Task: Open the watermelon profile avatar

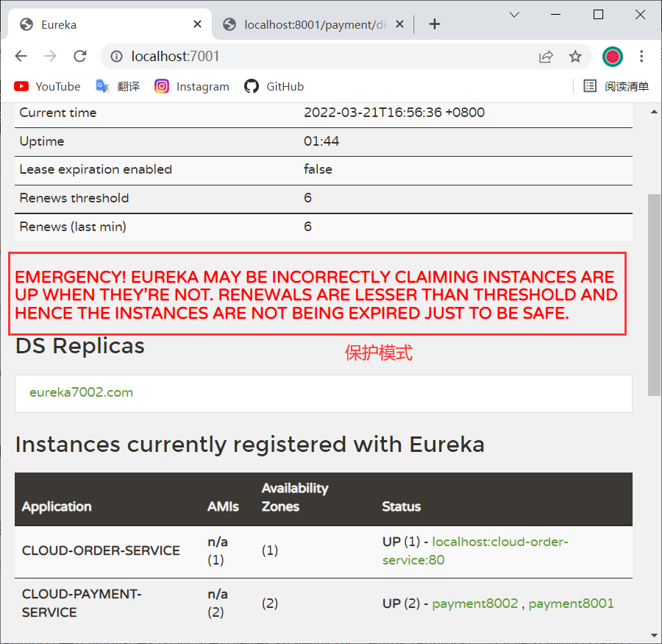Action: click(612, 57)
